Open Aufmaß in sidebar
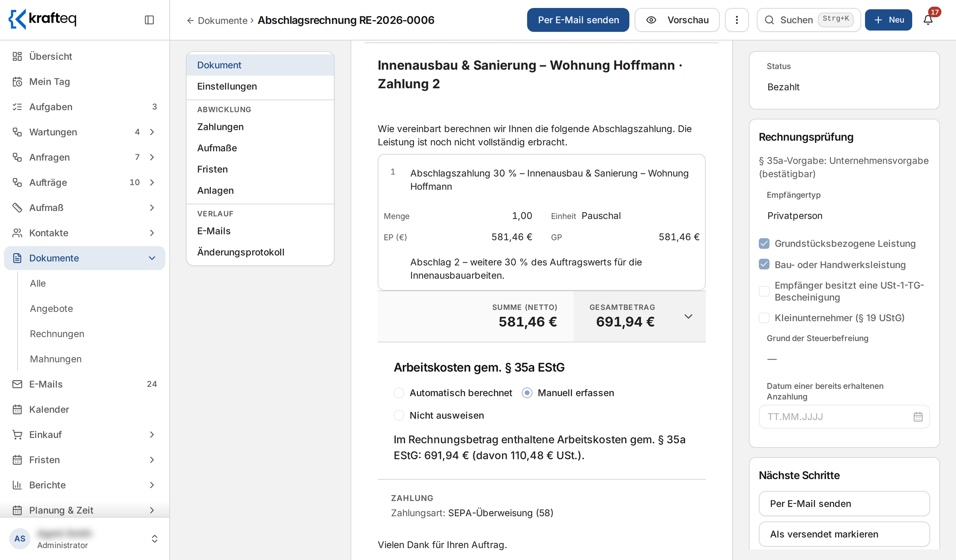 [x=84, y=208]
